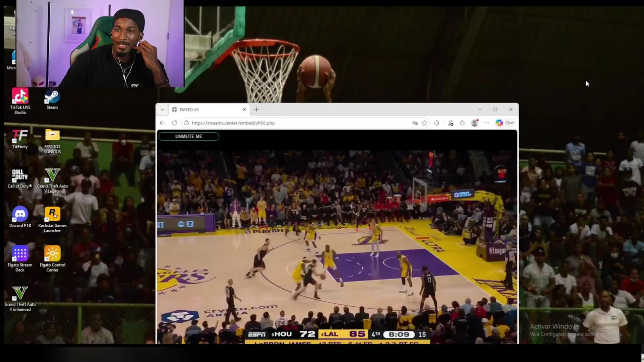Open the browser extensions icon
644x362 pixels.
[x=437, y=123]
